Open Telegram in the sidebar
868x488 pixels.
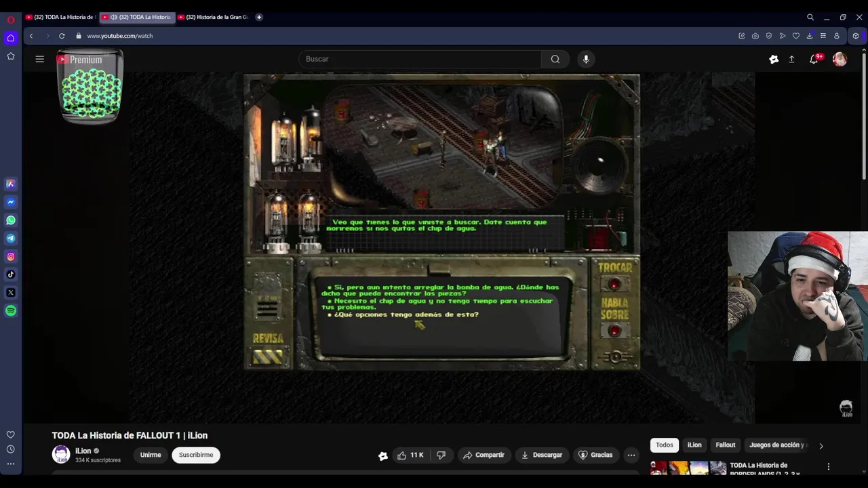click(11, 239)
